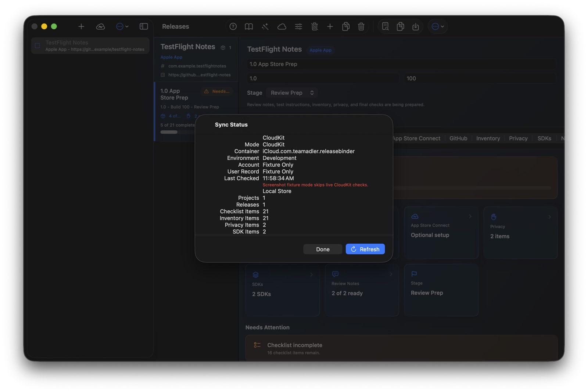Image resolution: width=588 pixels, height=392 pixels.
Task: Click the package count icon beside TestFlight Notes
Action: [223, 48]
